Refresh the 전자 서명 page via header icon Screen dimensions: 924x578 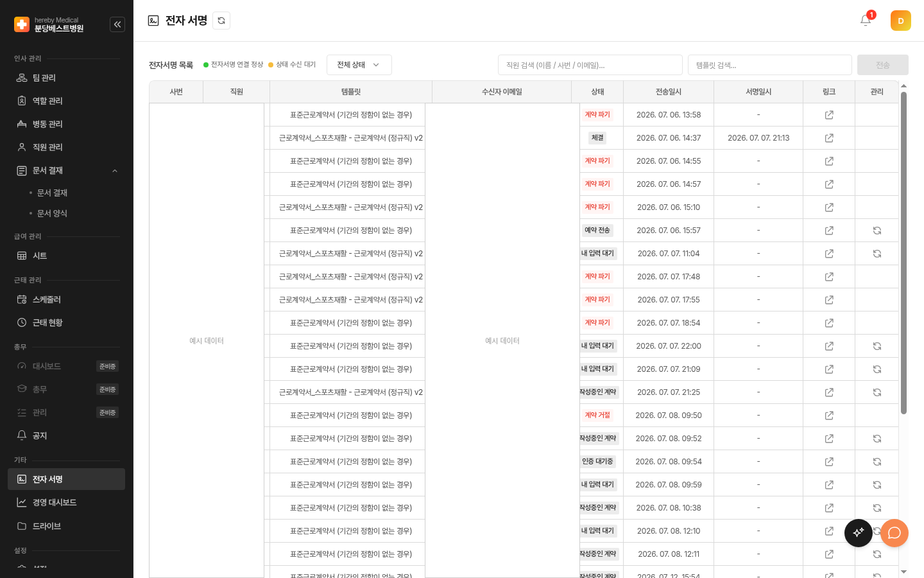click(x=221, y=21)
